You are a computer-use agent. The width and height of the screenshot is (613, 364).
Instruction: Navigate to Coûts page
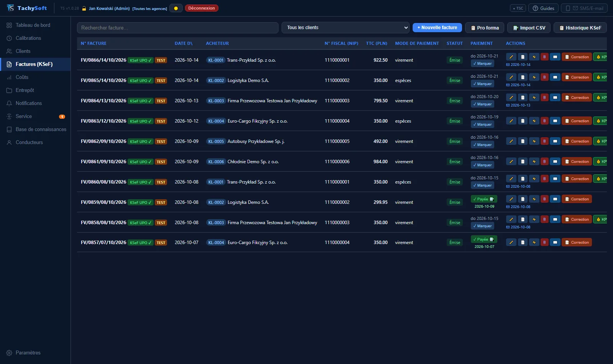click(x=35, y=77)
